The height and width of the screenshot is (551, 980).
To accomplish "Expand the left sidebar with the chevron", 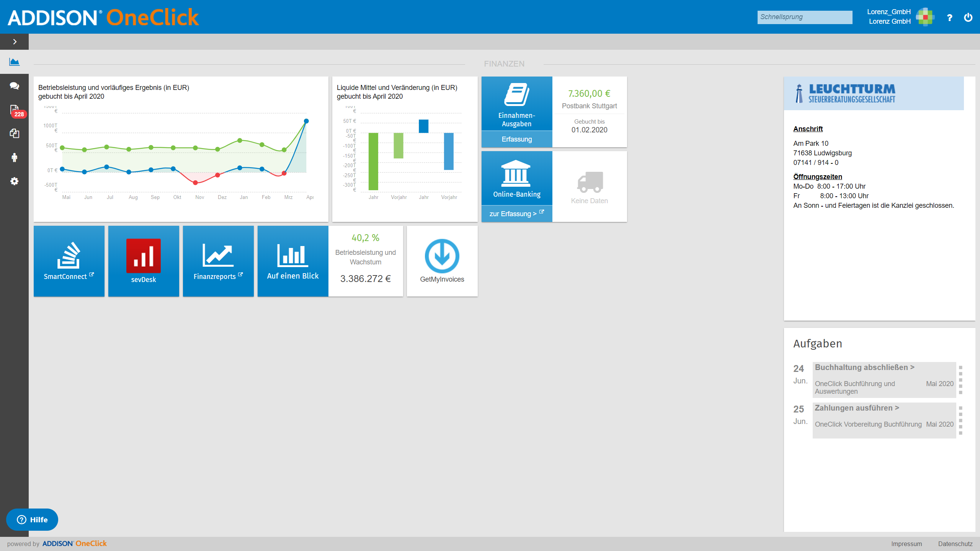I will 15,42.
